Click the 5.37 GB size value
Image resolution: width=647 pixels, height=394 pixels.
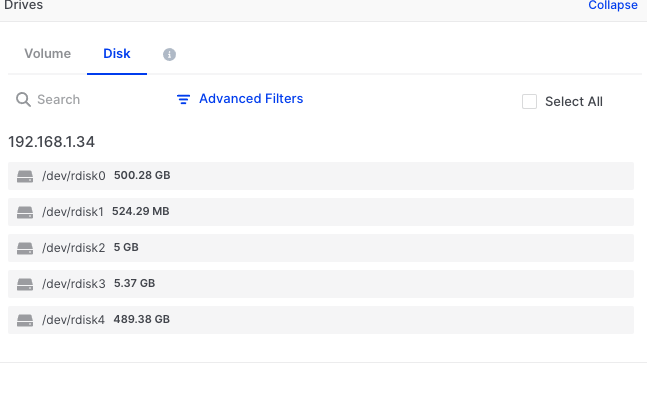point(135,283)
